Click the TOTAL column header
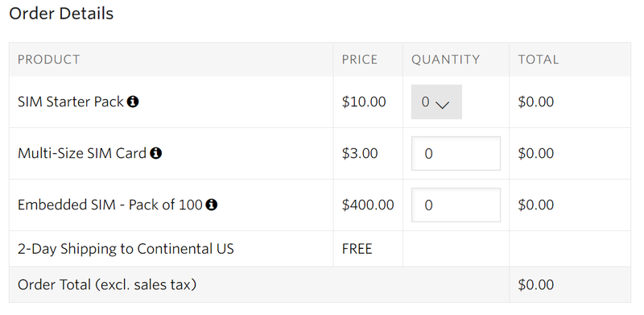Screen dimensions: 644x315 (539, 60)
